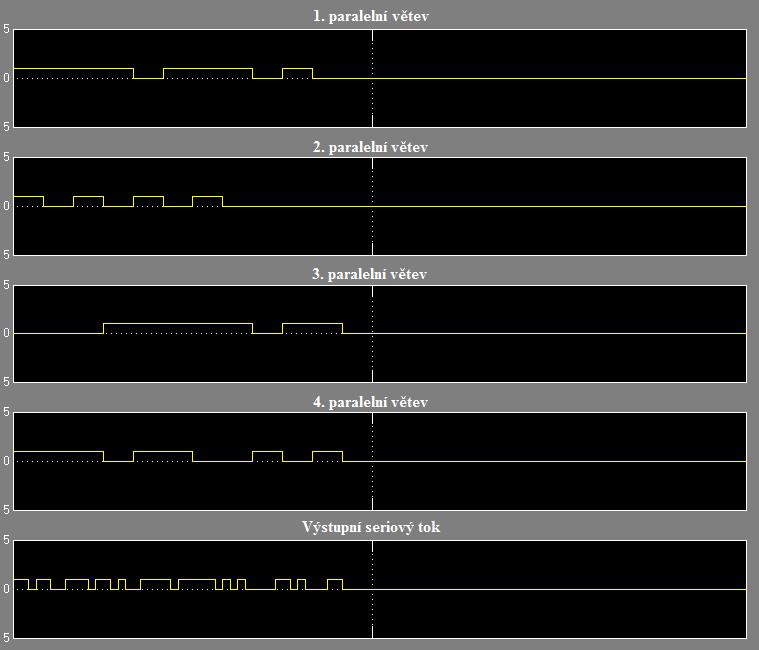The width and height of the screenshot is (759, 650).
Task: Click inside the 3. paralelní větev scope axes
Action: point(380,334)
